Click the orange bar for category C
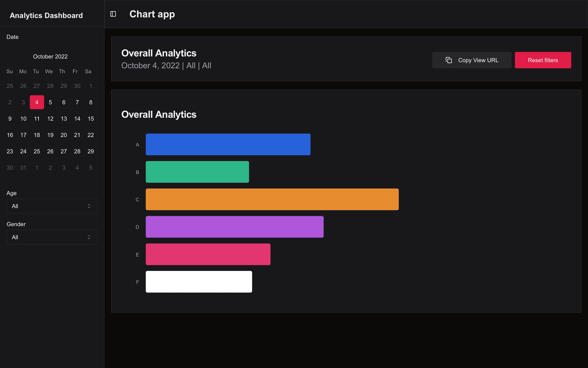Viewport: 588px width, 368px height. 272,199
